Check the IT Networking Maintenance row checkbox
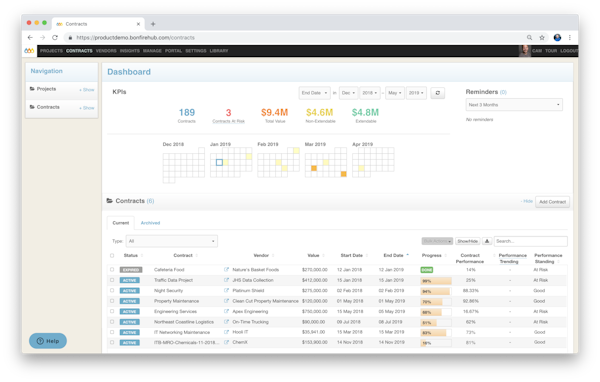 pos(112,332)
